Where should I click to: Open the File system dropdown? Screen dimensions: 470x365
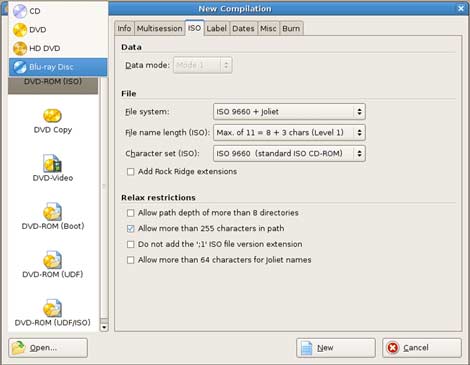[x=289, y=112]
